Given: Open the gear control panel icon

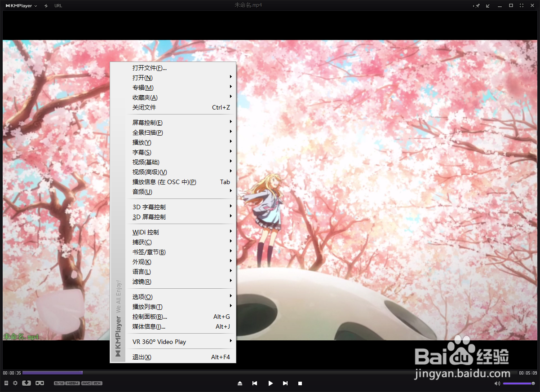Looking at the screenshot, I should click(x=15, y=383).
